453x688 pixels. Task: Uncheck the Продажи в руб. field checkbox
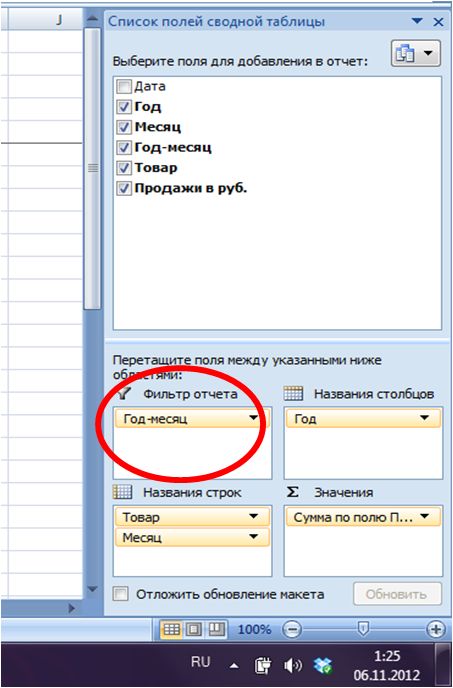(x=123, y=188)
